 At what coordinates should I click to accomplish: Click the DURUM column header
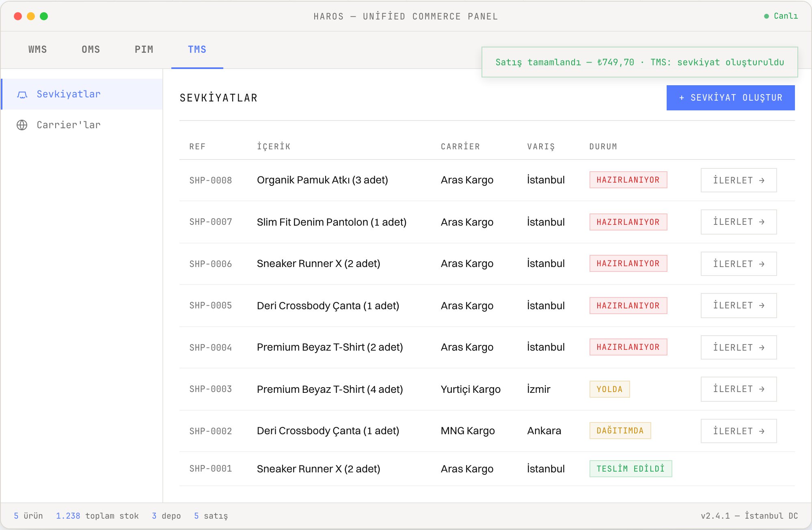pyautogui.click(x=603, y=147)
